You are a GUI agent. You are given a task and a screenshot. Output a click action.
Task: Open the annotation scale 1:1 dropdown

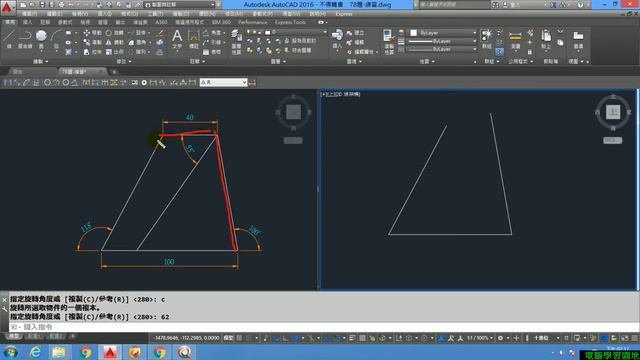click(x=480, y=338)
